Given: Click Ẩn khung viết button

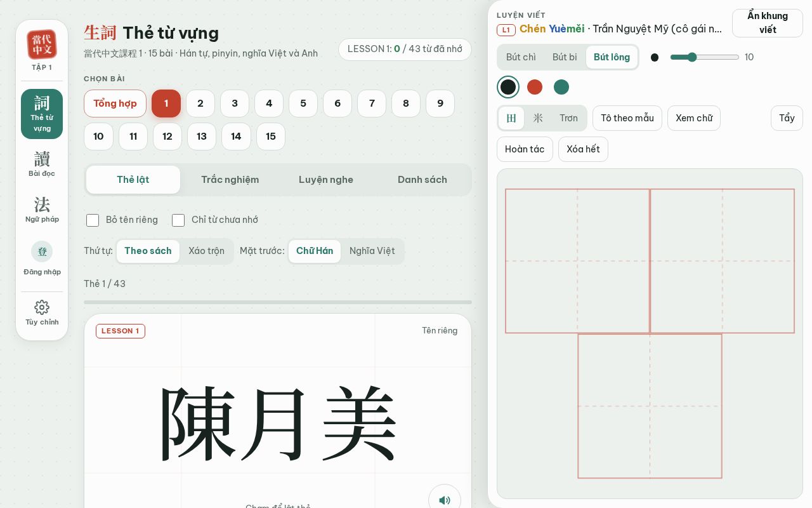Looking at the screenshot, I should point(768,23).
